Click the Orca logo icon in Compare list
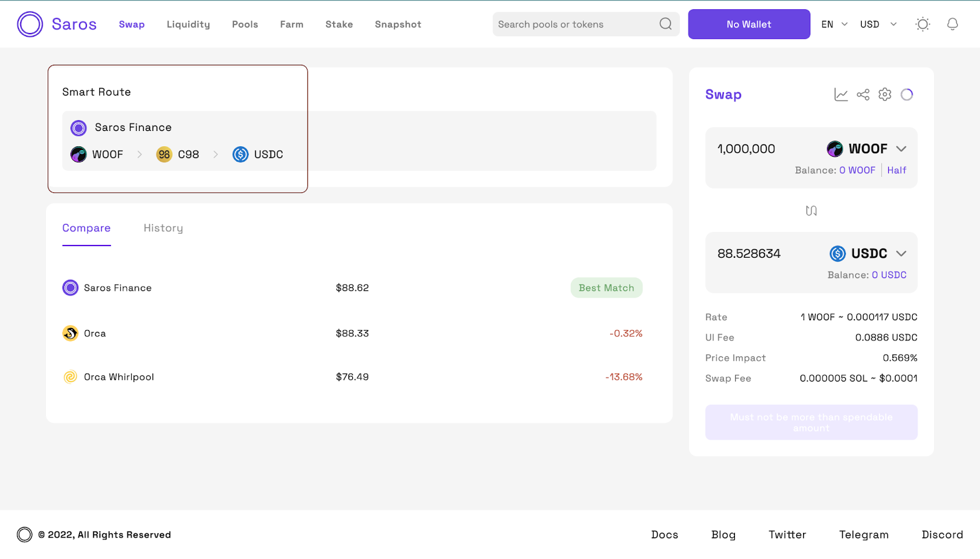The width and height of the screenshot is (980, 559). pyautogui.click(x=70, y=333)
